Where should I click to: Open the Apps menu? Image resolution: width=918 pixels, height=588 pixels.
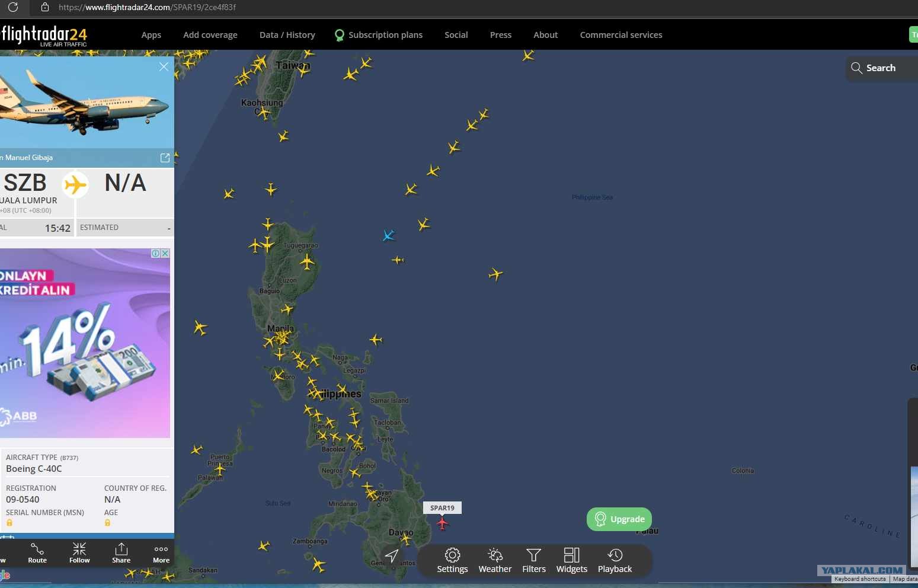151,35
